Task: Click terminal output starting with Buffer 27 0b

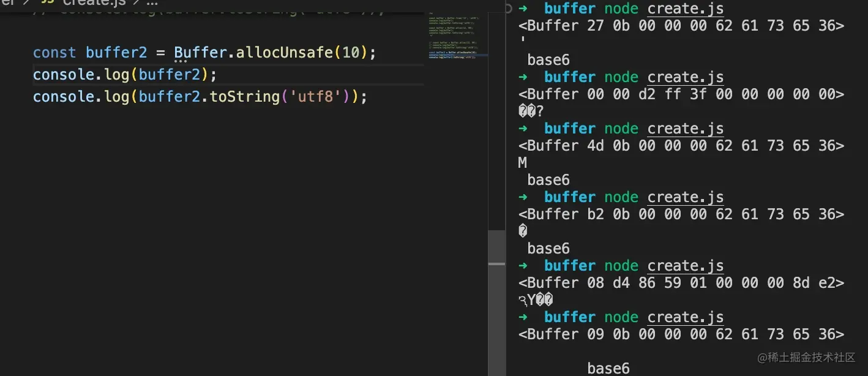Action: pyautogui.click(x=681, y=26)
